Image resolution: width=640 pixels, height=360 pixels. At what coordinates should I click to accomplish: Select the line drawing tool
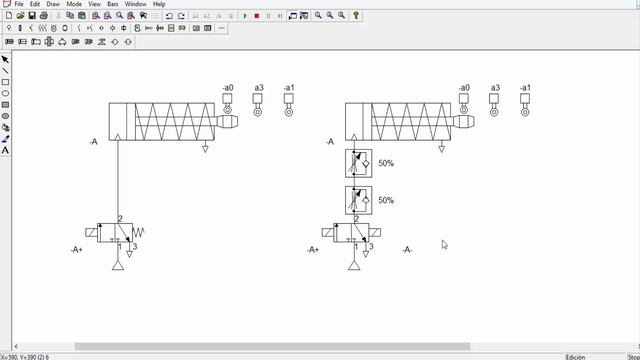coord(5,71)
